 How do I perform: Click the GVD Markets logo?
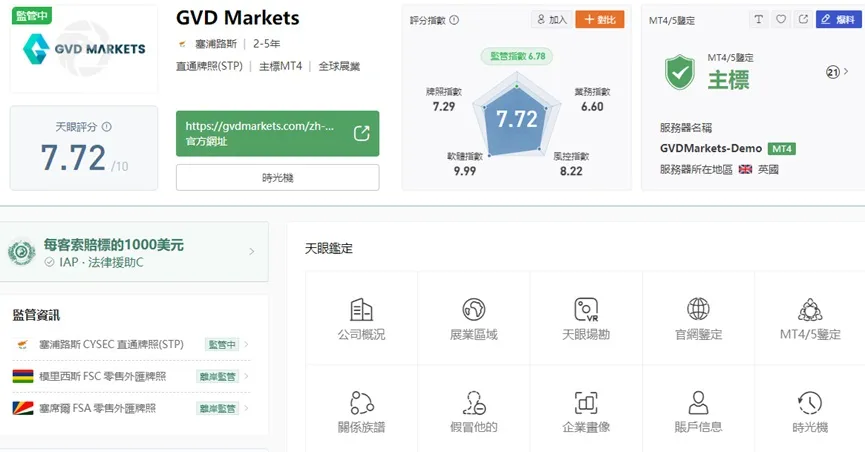pyautogui.click(x=84, y=49)
